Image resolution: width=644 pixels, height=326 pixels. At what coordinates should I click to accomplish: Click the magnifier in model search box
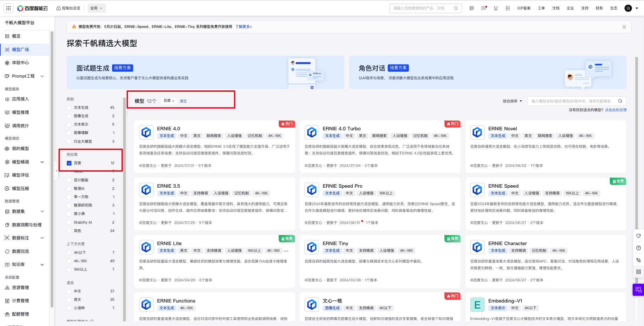pos(620,101)
